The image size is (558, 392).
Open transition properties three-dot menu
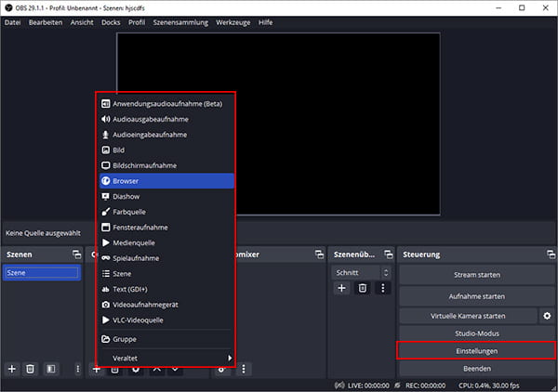pyautogui.click(x=383, y=288)
